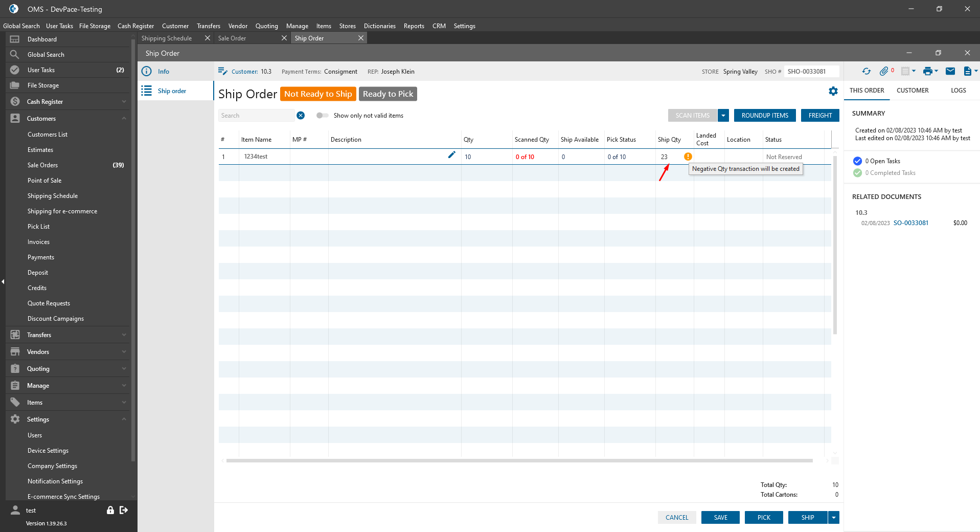The height and width of the screenshot is (532, 980).
Task: Open the SO-0033081 related document link
Action: pyautogui.click(x=910, y=223)
